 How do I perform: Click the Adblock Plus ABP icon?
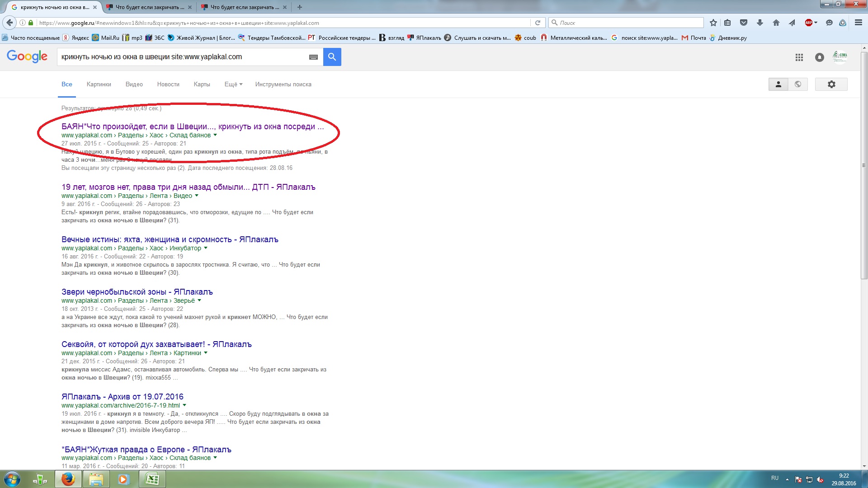point(809,23)
